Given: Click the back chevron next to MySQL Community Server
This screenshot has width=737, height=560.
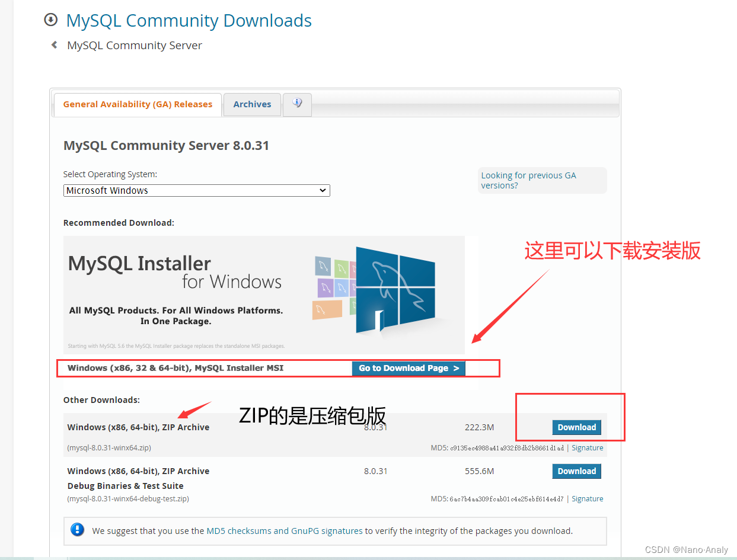Looking at the screenshot, I should click(53, 44).
